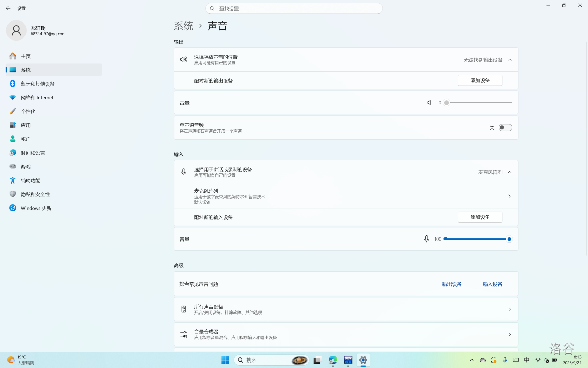The height and width of the screenshot is (368, 588).
Task: Click the input volume slider handle
Action: [x=509, y=239]
